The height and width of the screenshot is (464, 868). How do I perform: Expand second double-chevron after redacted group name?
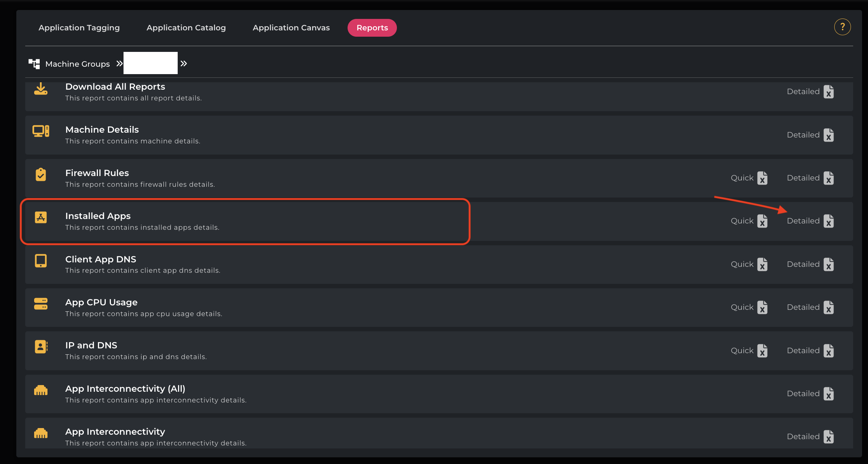tap(184, 64)
